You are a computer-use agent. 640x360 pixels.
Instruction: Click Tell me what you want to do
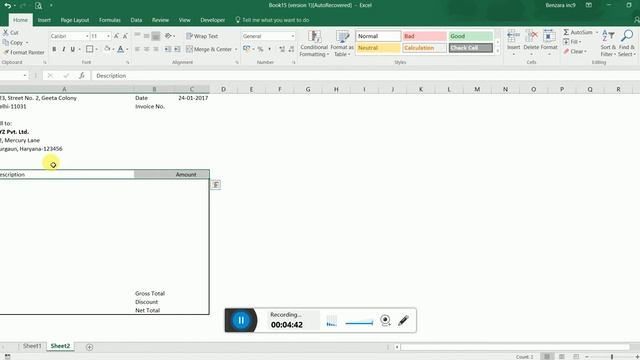[x=272, y=20]
